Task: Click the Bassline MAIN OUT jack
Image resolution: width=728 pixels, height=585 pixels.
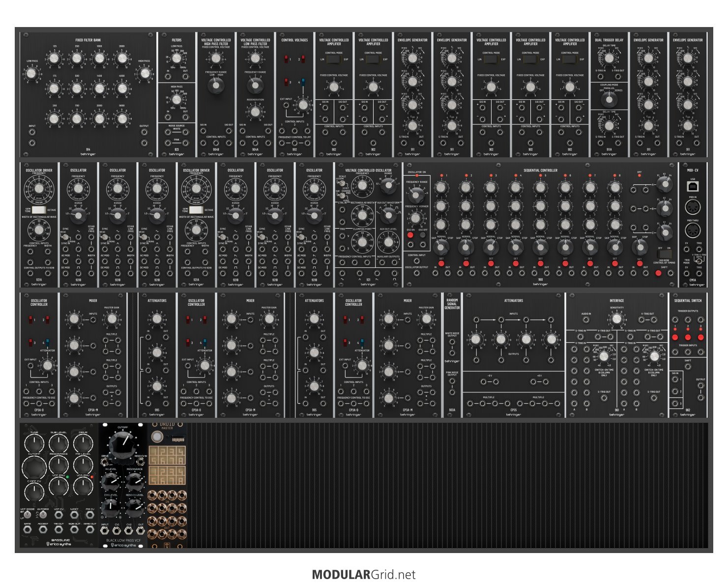Action: pos(89,529)
